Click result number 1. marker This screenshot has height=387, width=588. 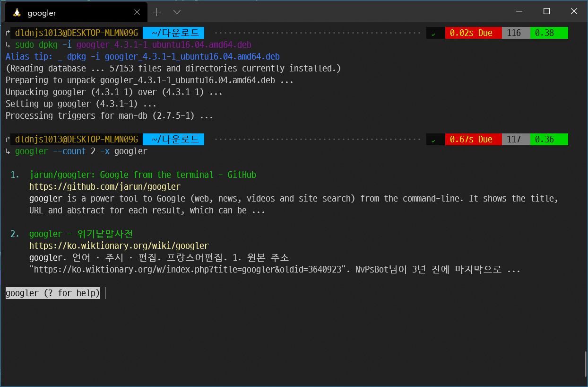coord(15,175)
